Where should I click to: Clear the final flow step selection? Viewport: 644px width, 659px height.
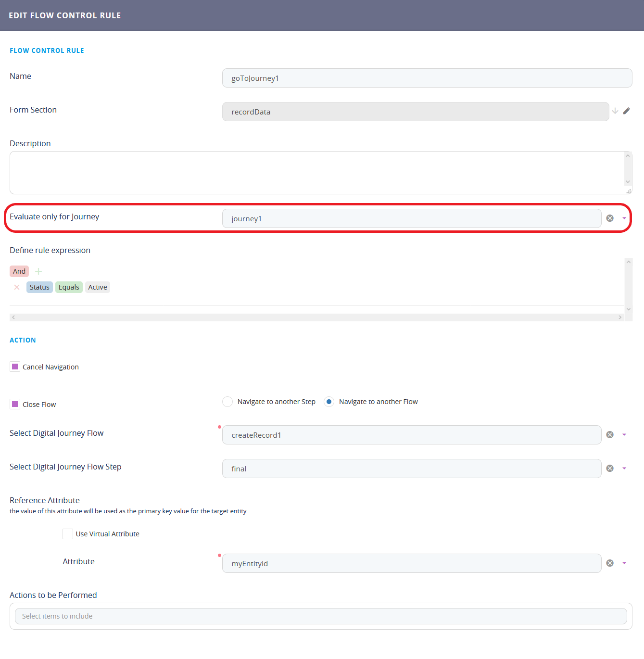[610, 469]
